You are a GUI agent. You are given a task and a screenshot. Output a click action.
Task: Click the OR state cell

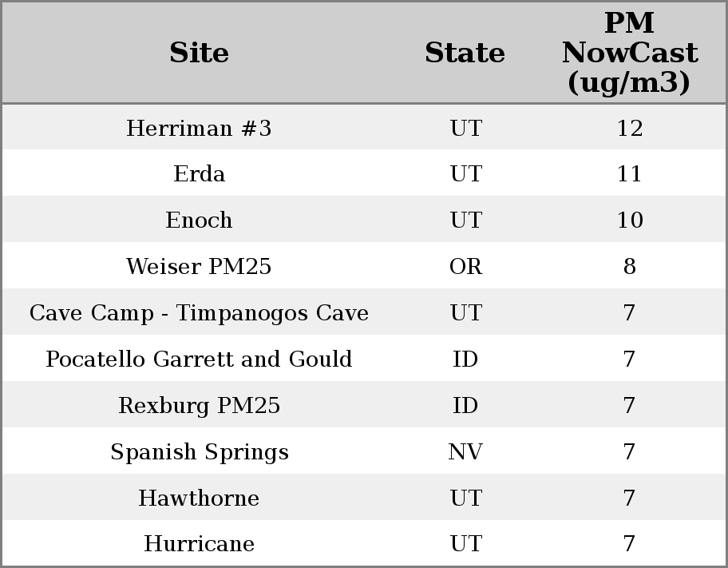(x=465, y=267)
